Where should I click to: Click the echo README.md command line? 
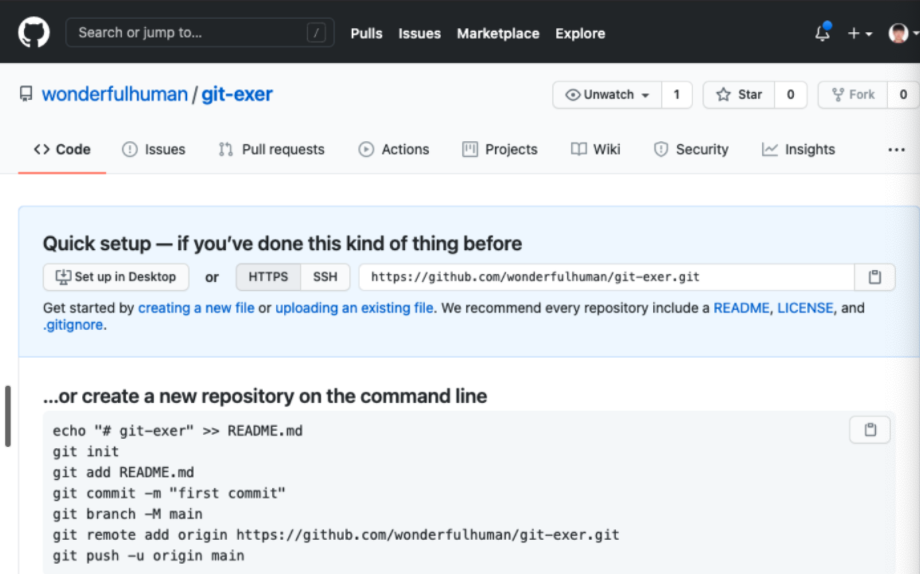point(178,431)
